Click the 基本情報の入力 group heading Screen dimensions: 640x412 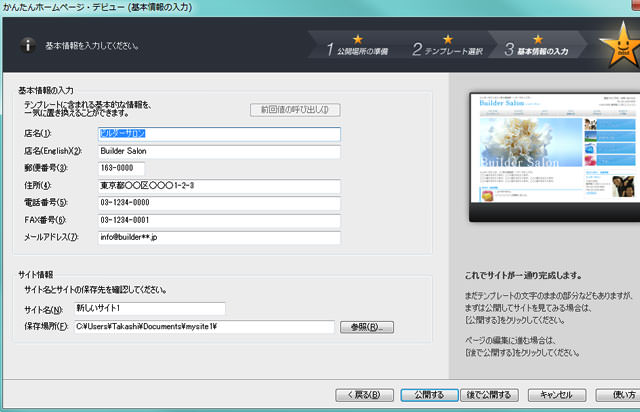coord(46,90)
